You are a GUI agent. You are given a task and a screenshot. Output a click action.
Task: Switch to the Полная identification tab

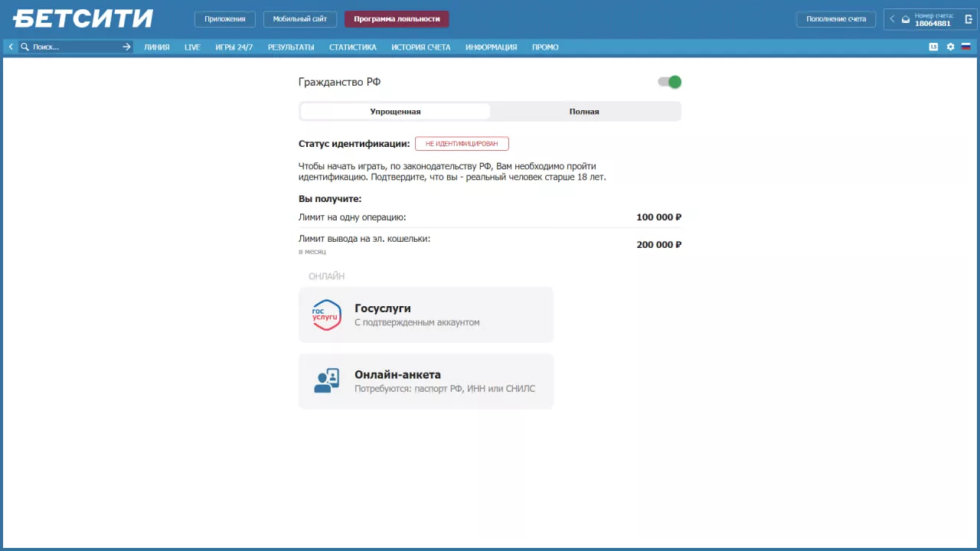584,111
